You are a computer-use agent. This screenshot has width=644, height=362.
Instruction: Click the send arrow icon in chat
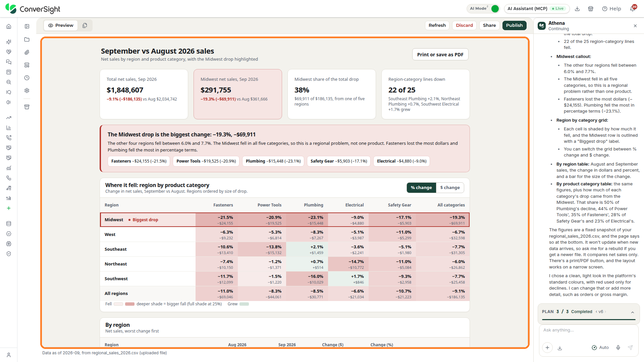coord(630,348)
